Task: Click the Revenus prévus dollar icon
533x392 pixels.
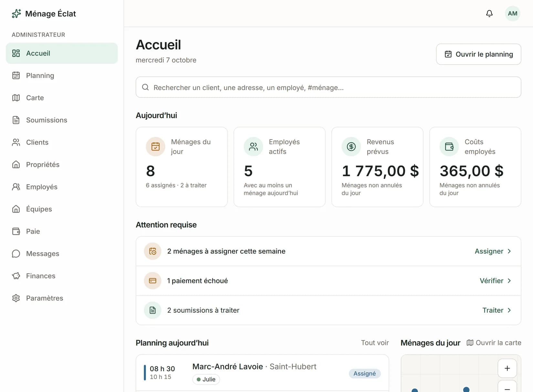Action: click(351, 147)
